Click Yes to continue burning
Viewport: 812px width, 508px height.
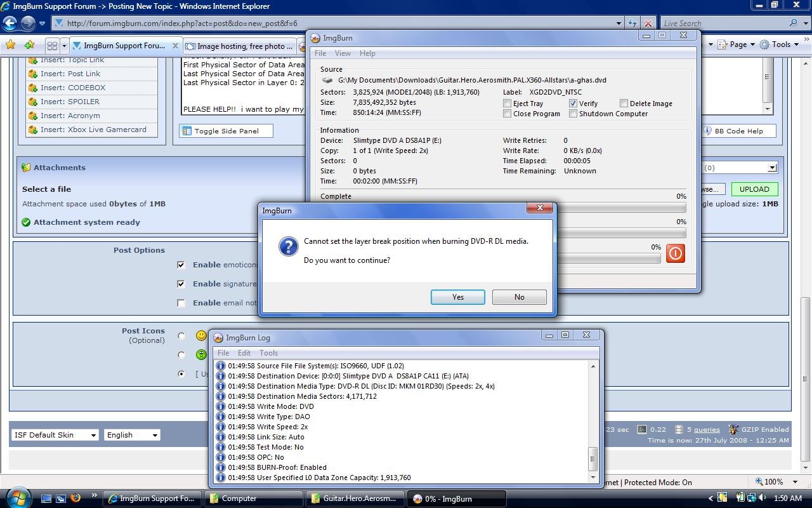[x=458, y=297]
